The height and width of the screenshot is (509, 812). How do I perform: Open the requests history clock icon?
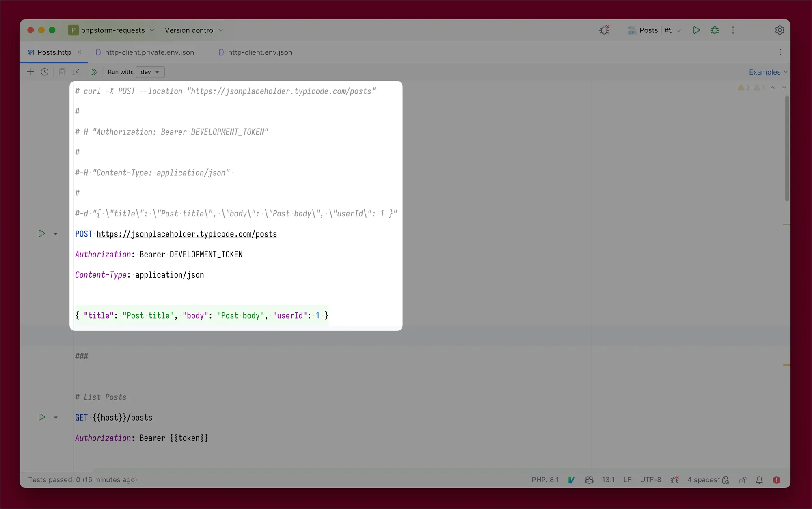45,72
